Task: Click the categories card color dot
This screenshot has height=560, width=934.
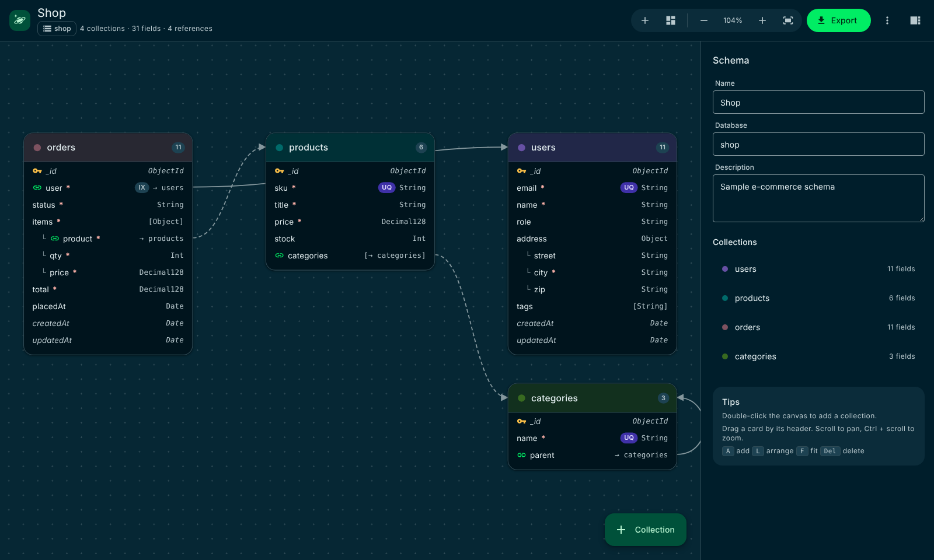Action: click(521, 398)
